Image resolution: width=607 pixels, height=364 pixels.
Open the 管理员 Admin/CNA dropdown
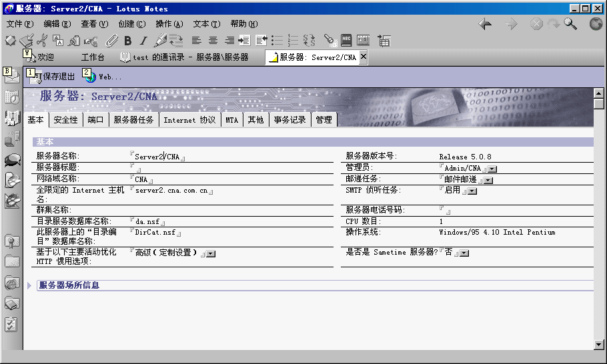point(491,169)
